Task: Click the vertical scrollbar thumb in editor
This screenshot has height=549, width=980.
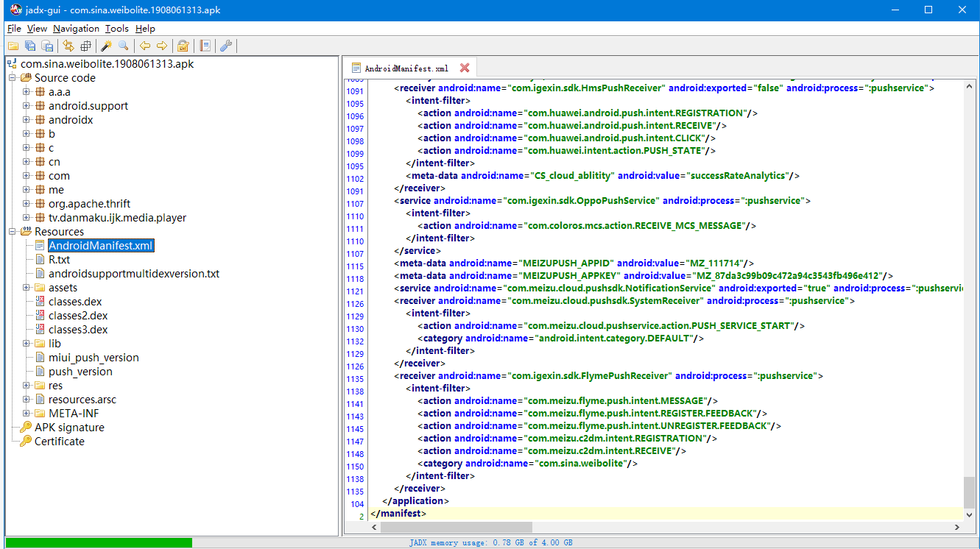Action: [969, 492]
